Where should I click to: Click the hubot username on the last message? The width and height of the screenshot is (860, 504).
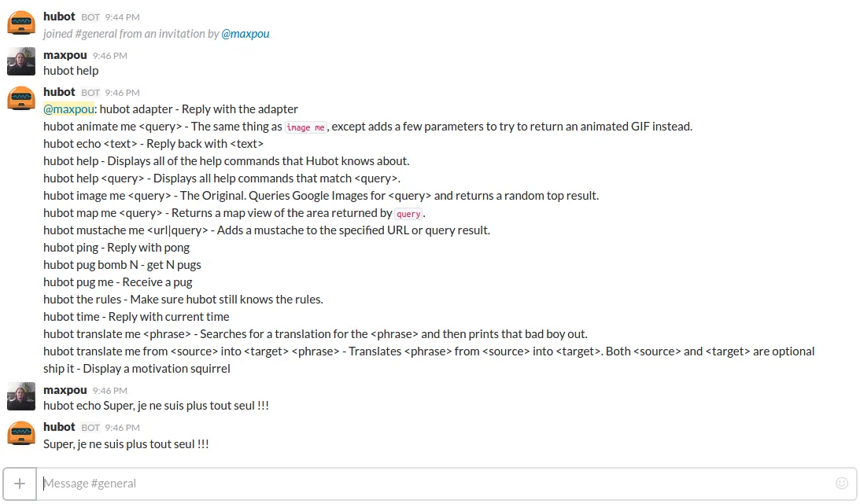pos(59,427)
